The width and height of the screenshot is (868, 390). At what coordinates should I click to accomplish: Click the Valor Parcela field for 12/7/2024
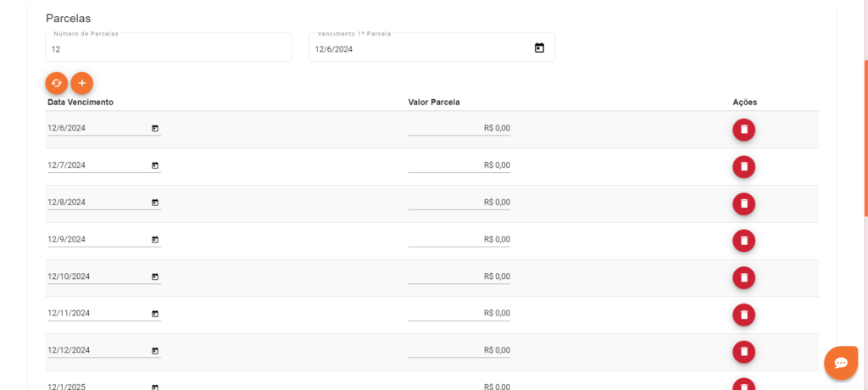click(x=459, y=165)
